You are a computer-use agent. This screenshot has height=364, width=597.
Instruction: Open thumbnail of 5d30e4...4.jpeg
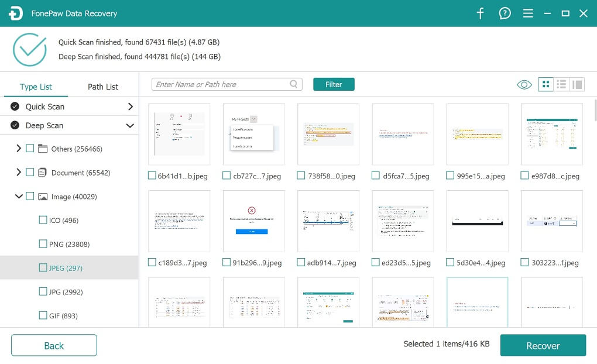[478, 221]
